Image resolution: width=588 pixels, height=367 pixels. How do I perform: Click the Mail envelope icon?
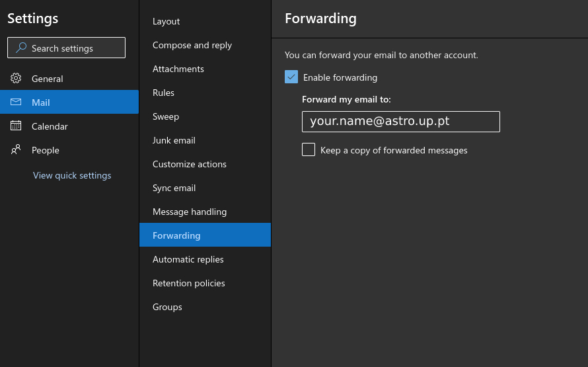tap(16, 102)
